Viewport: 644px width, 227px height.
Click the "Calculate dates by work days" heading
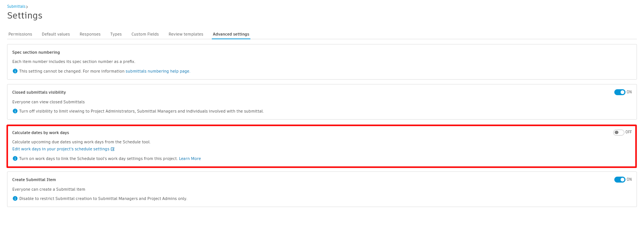click(x=40, y=133)
